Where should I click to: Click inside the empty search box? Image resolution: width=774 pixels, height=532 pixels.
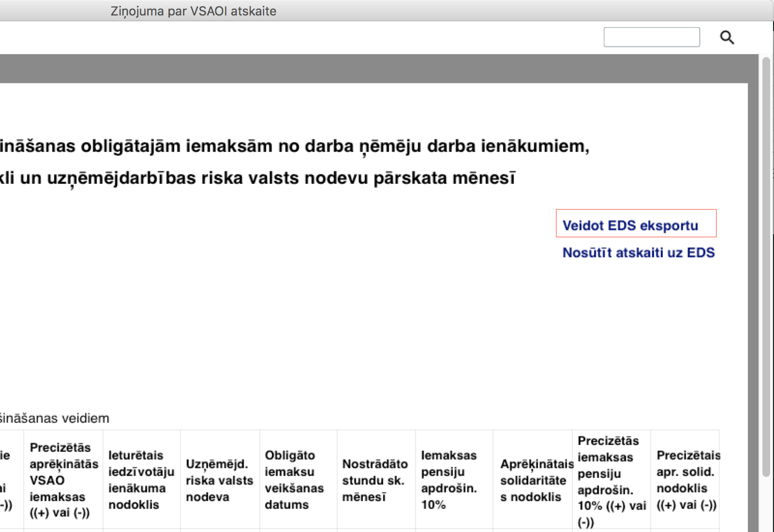(652, 37)
